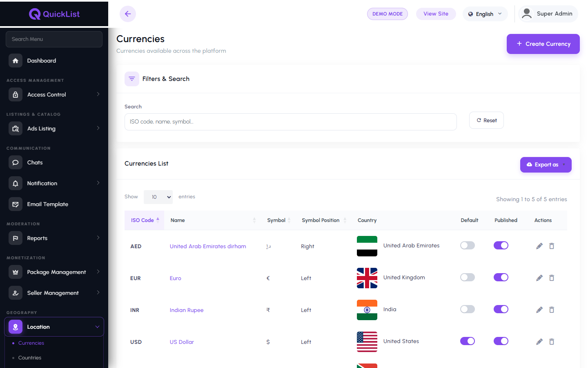
Task: Expand the Access Control menu chevron
Action: (x=98, y=94)
